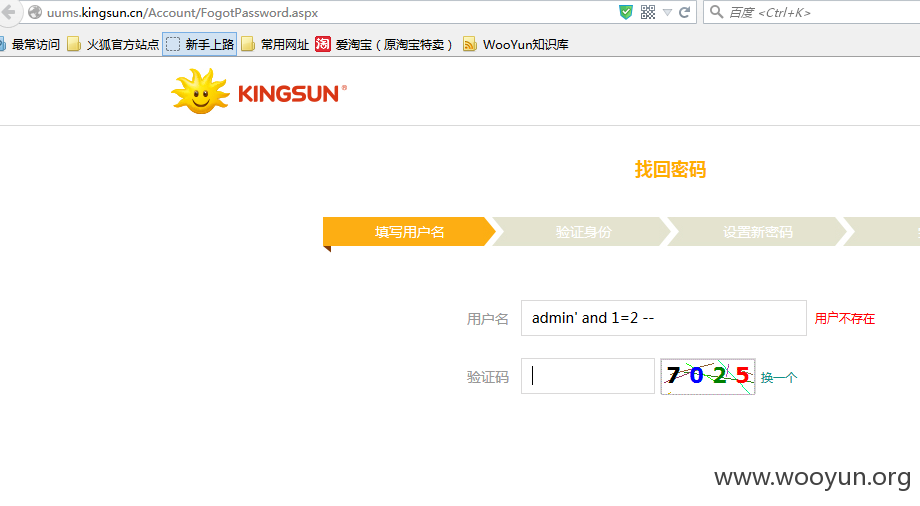
Task: Click the 用户不存在 error message
Action: click(844, 319)
